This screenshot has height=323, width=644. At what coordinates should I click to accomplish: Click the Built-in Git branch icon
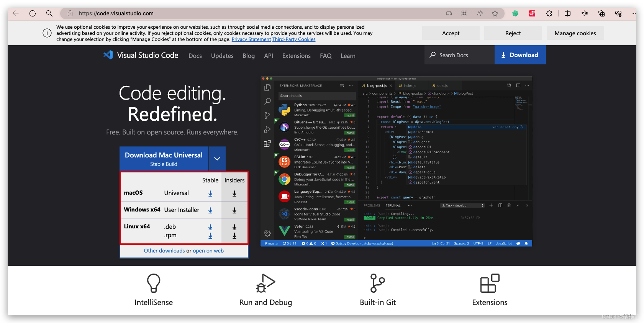377,284
